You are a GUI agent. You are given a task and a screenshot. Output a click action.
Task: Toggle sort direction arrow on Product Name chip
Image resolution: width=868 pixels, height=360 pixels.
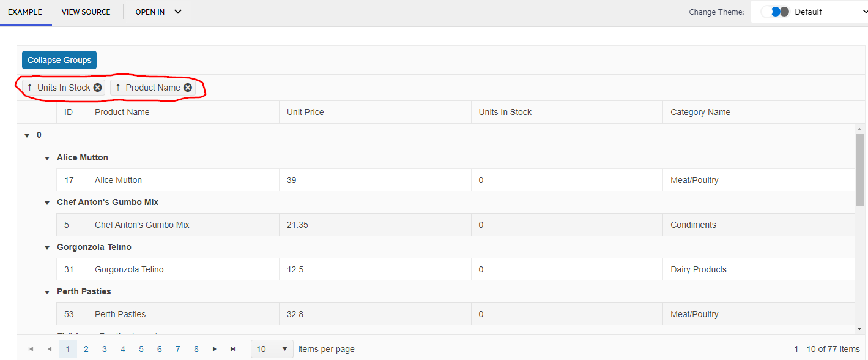118,88
